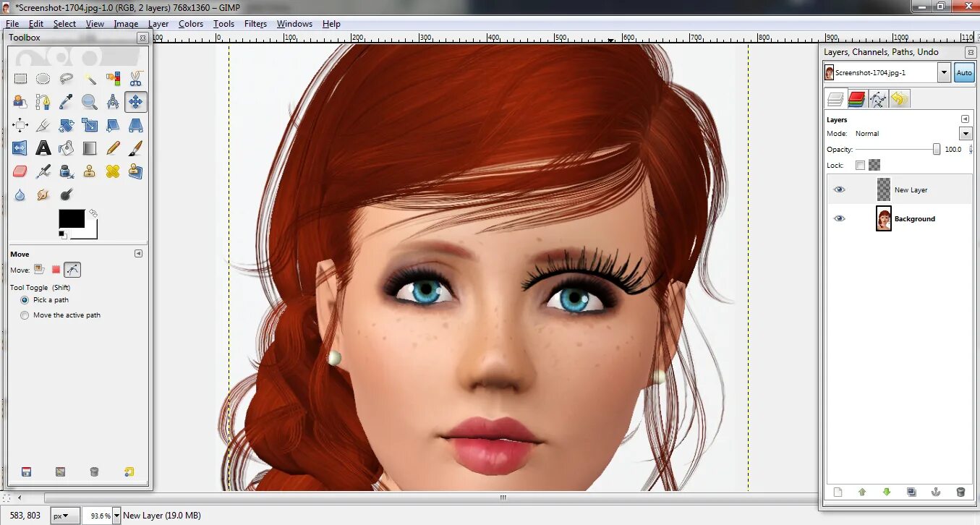Click the Auto button in Layers dock
Image resolution: width=980 pixels, height=525 pixels.
click(964, 72)
